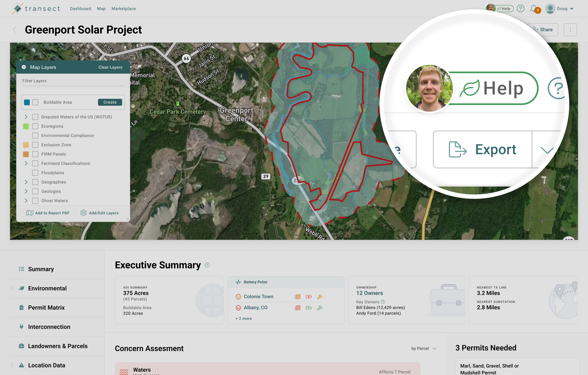This screenshot has width=588, height=375.
Task: Expand the Farmland Classifications layer
Action: tap(26, 163)
